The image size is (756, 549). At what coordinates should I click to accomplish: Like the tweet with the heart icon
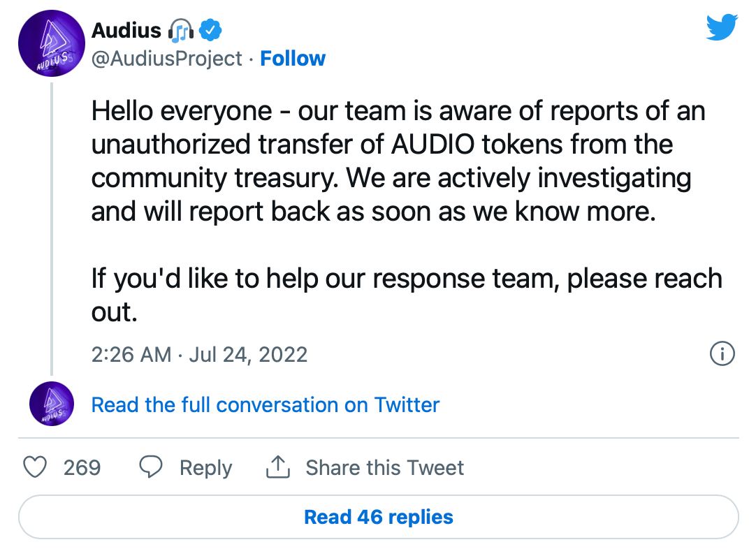tap(36, 467)
